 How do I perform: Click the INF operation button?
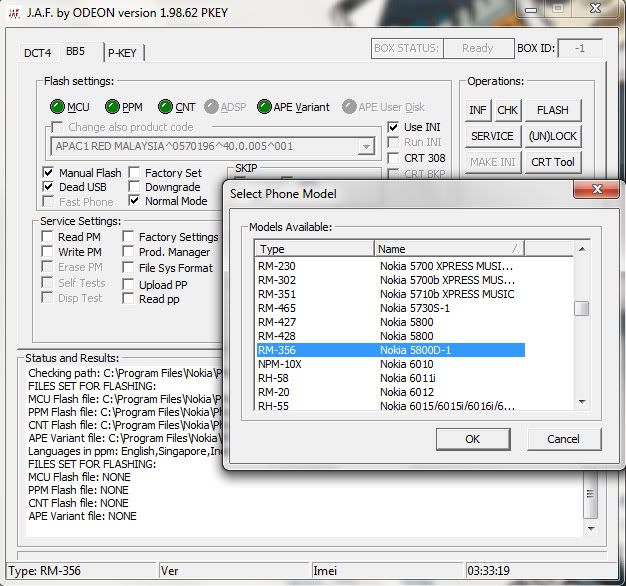pos(478,110)
